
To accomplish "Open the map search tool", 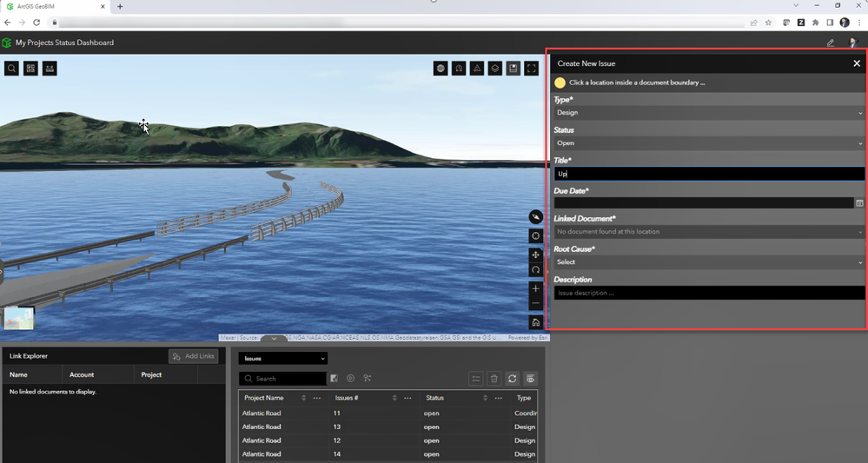I will 11,69.
